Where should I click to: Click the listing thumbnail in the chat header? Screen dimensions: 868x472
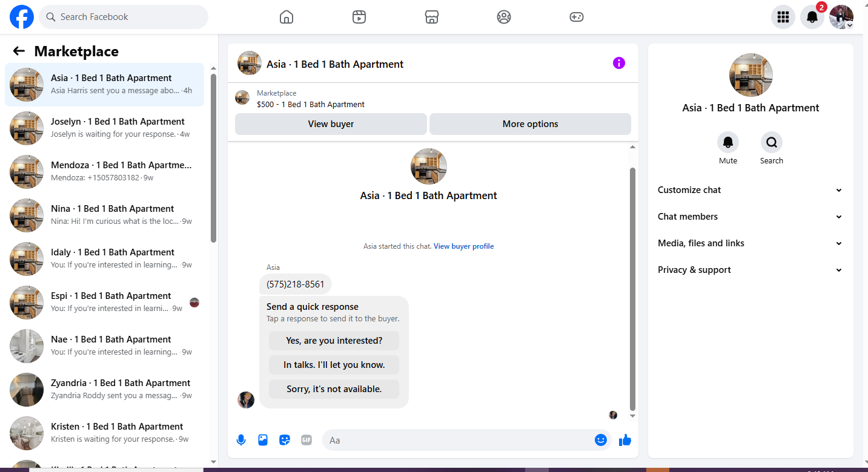pyautogui.click(x=250, y=63)
